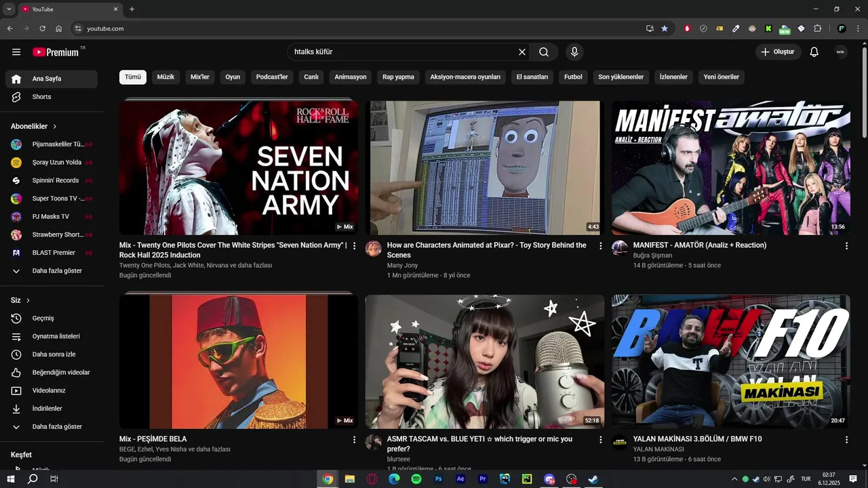868x488 pixels.
Task: Select the Rap yapma filter chip
Action: pyautogui.click(x=398, y=77)
